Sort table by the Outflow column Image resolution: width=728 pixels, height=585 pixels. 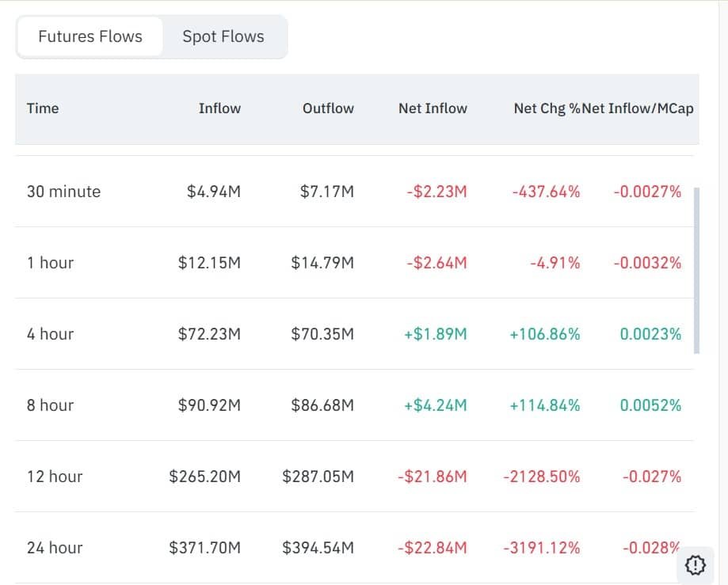click(328, 108)
